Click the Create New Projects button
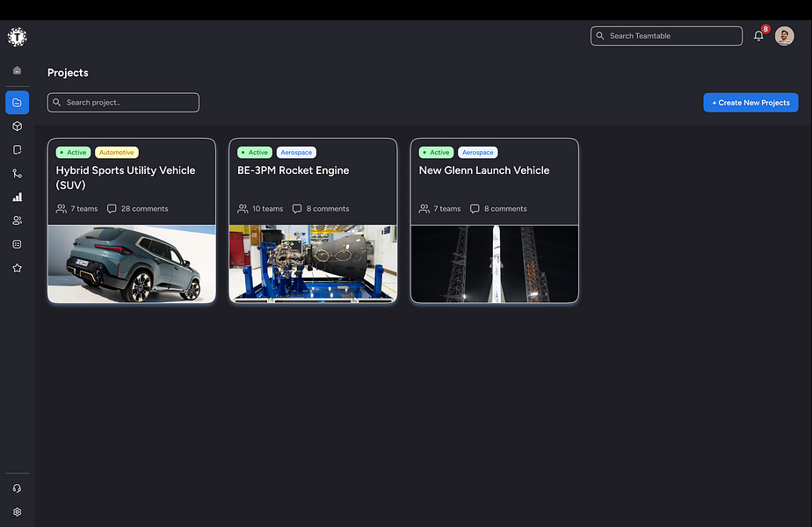812x527 pixels. [750, 103]
